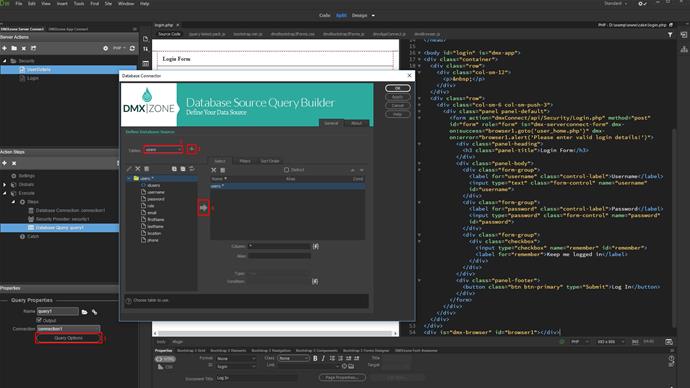Click the Page Properties button

(x=342, y=377)
